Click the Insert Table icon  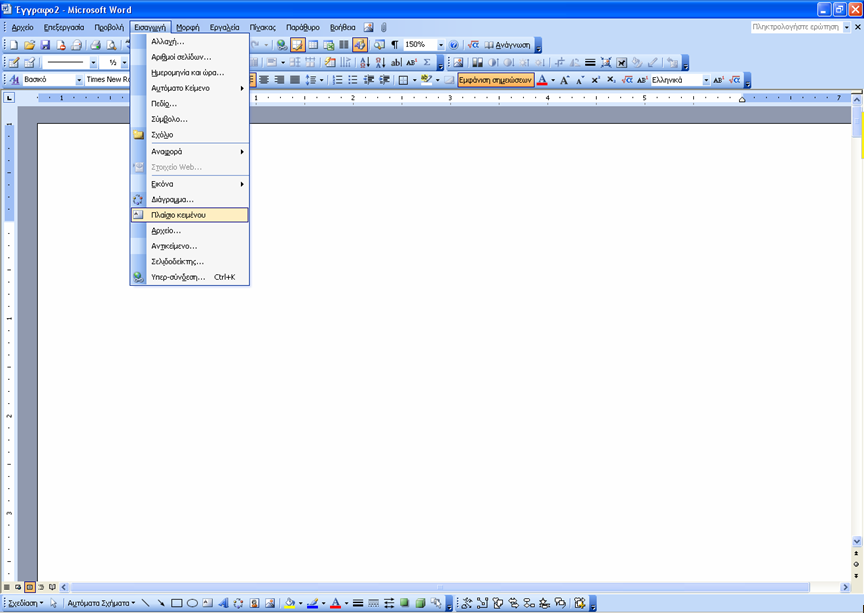(x=313, y=45)
